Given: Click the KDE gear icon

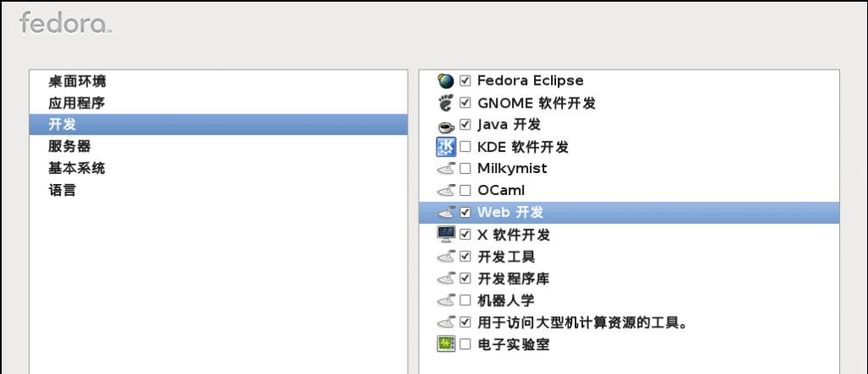Looking at the screenshot, I should tap(446, 147).
